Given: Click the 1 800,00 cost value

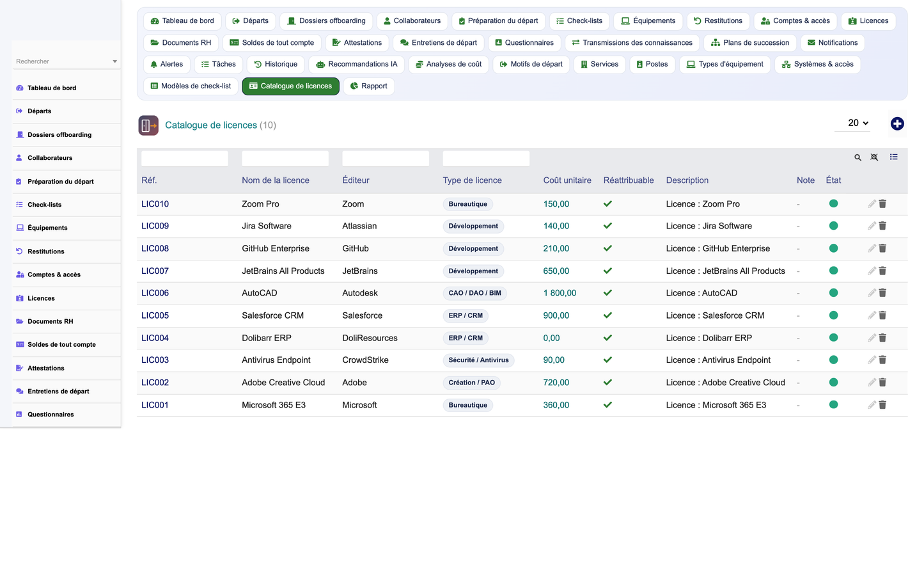Looking at the screenshot, I should [x=560, y=293].
